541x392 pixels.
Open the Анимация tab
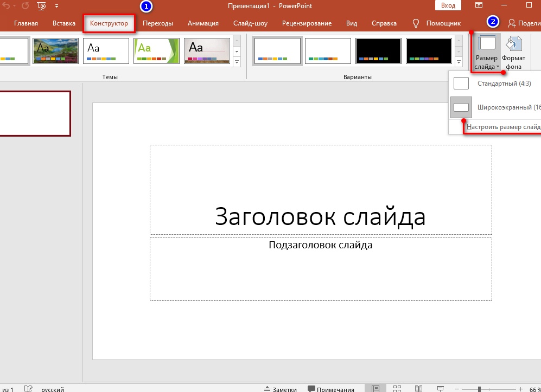[x=203, y=23]
